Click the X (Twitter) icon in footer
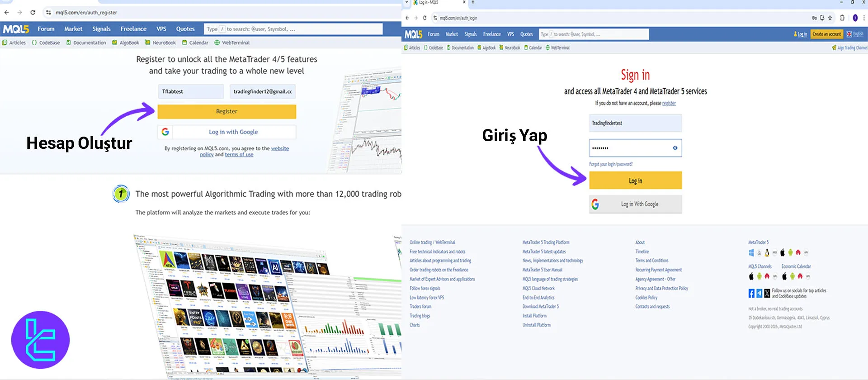The image size is (868, 380). coord(767,294)
